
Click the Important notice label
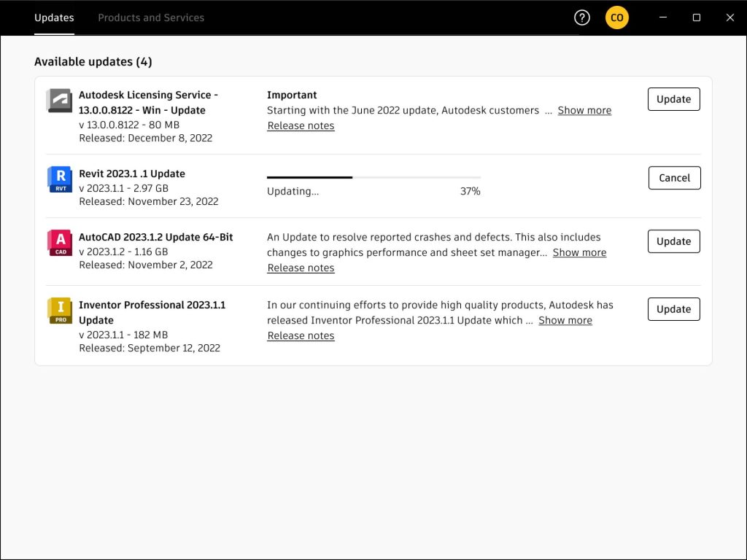point(292,96)
